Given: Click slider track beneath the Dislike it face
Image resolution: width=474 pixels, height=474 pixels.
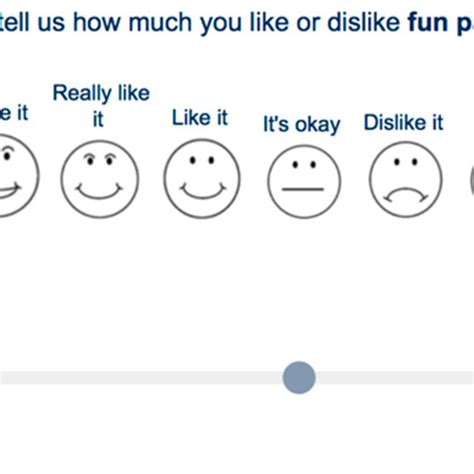Looking at the screenshot, I should (406, 378).
